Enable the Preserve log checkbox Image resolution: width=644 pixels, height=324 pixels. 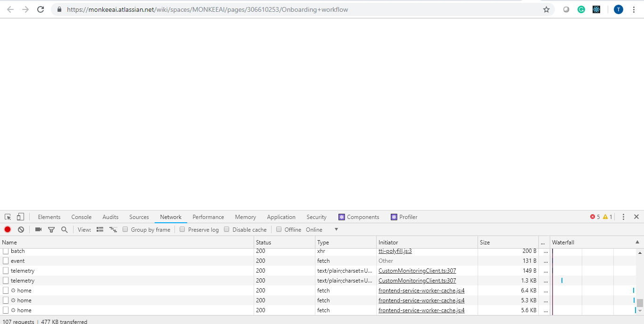coord(182,229)
